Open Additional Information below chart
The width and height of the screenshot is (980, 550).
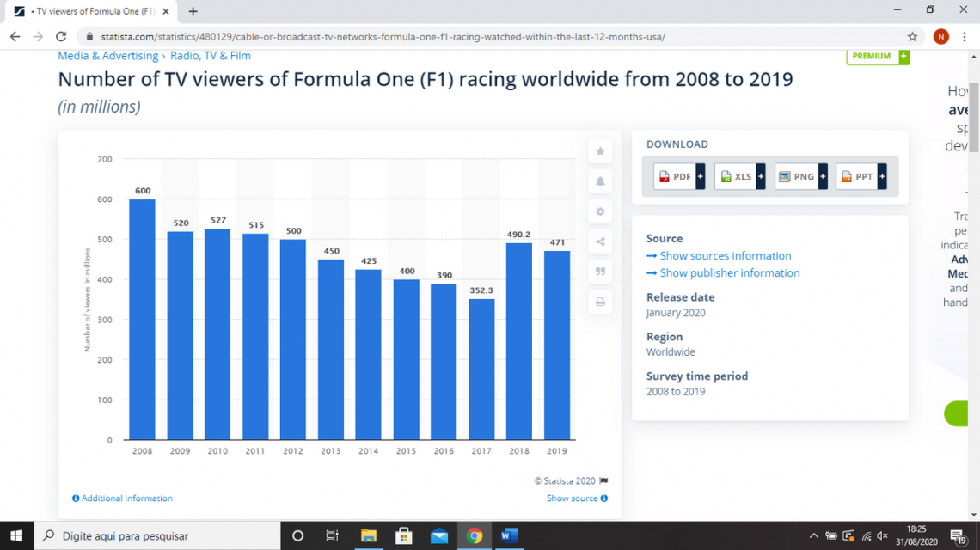(x=122, y=498)
